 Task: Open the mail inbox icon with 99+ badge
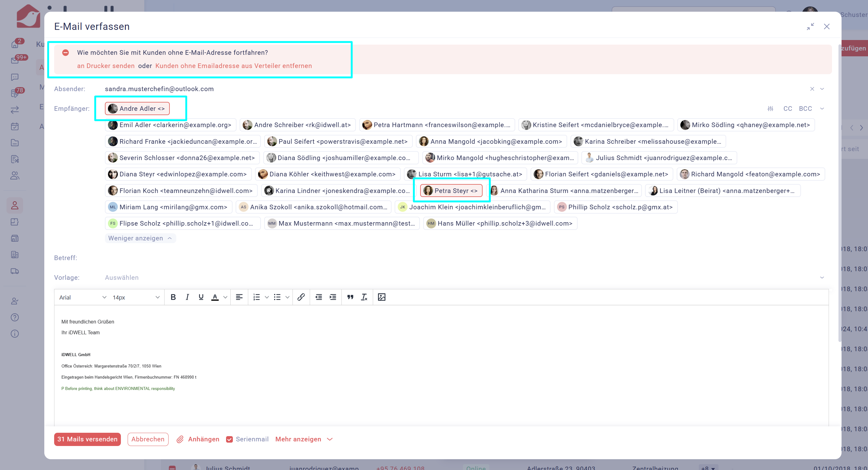tap(15, 60)
